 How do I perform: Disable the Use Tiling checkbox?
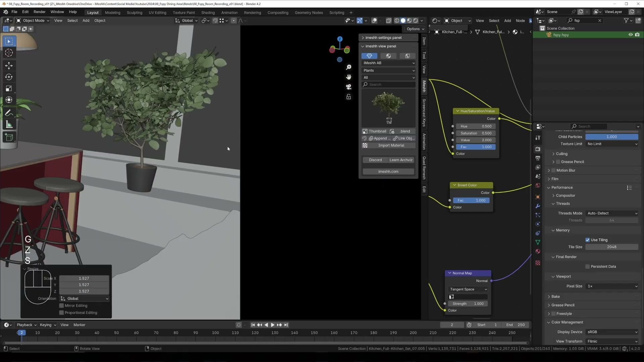pos(587,240)
